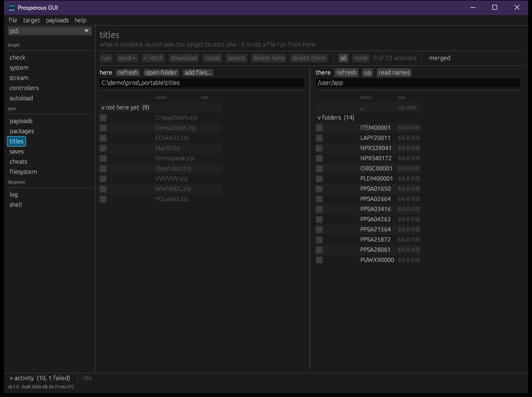The height and width of the screenshot is (397, 532).
Task: Click the install button
Action: point(212,58)
